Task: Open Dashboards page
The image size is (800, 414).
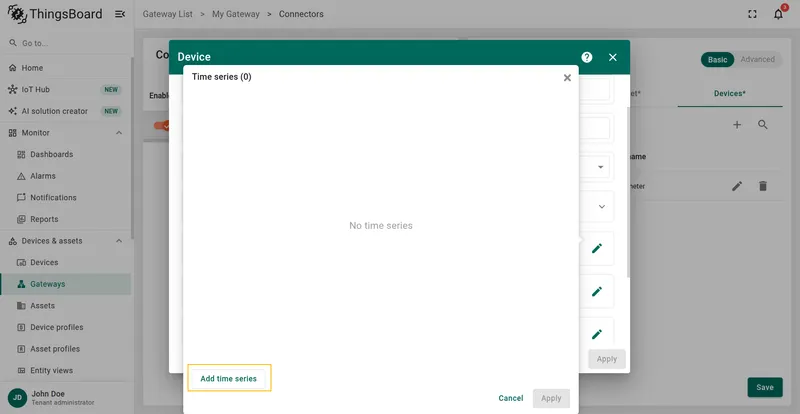Action: [x=65, y=154]
